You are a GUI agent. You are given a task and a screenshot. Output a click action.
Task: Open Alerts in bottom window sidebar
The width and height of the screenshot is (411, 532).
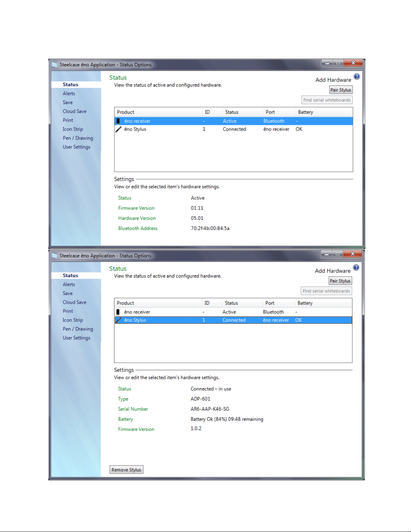pyautogui.click(x=69, y=284)
